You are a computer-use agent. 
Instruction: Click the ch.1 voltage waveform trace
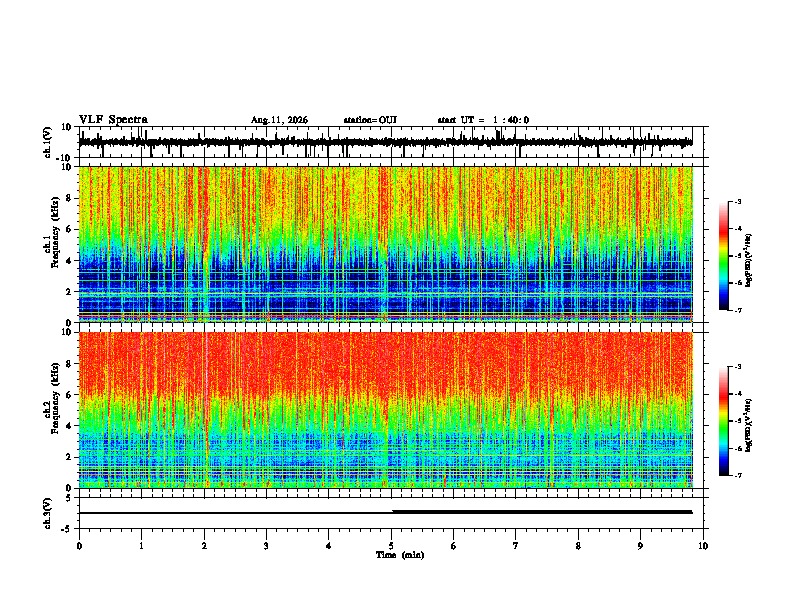click(385, 142)
